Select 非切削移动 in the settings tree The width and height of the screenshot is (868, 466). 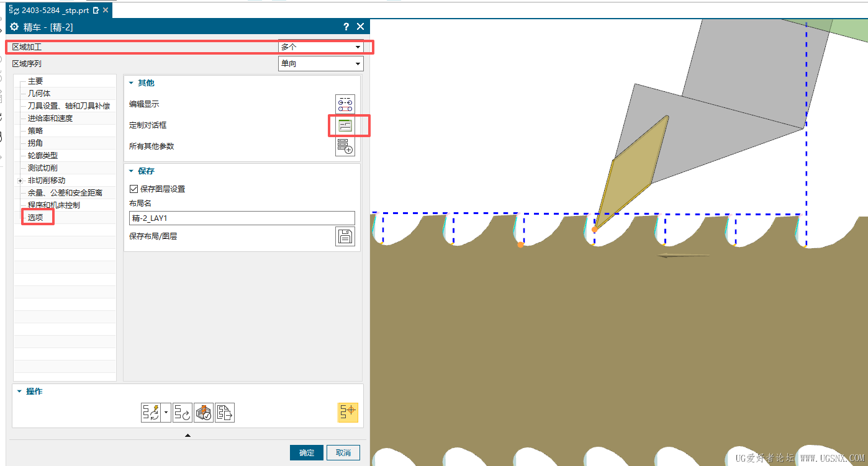coord(47,181)
